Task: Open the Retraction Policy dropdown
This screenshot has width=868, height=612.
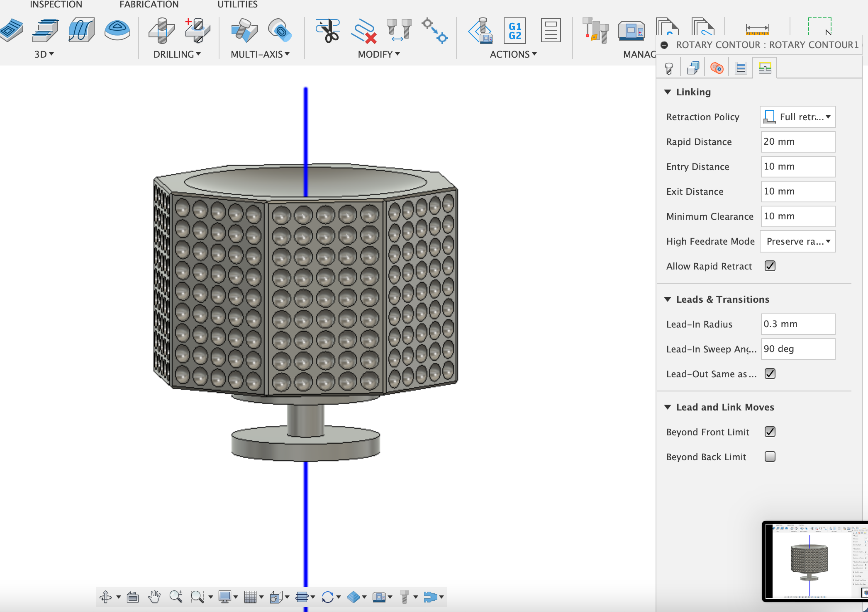Action: [797, 117]
